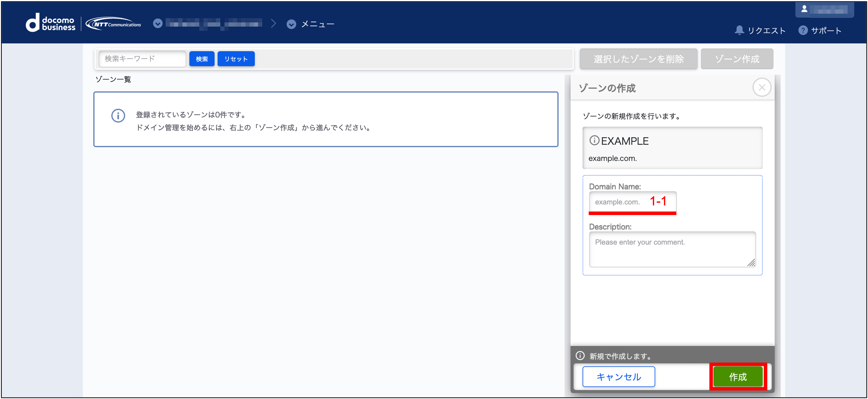
Task: Click the 作成 create button
Action: (x=738, y=376)
